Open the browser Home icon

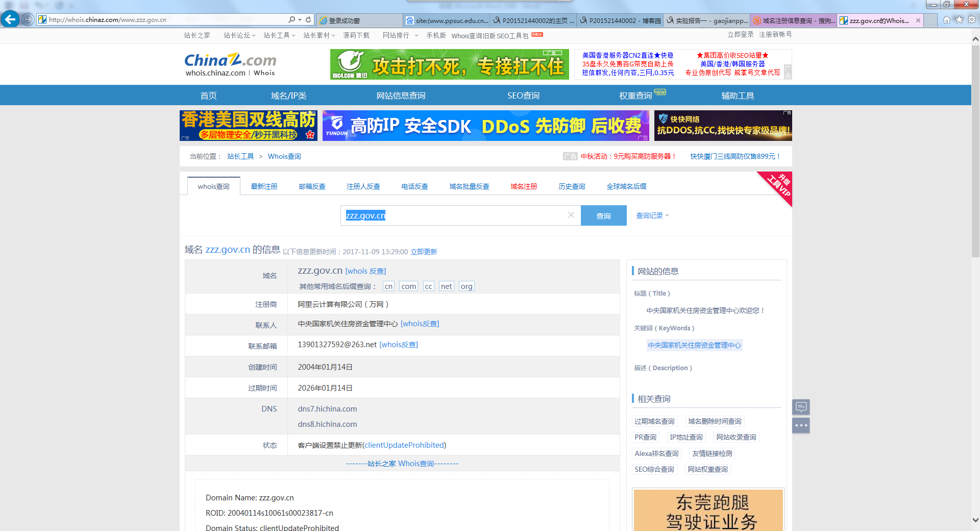click(947, 20)
